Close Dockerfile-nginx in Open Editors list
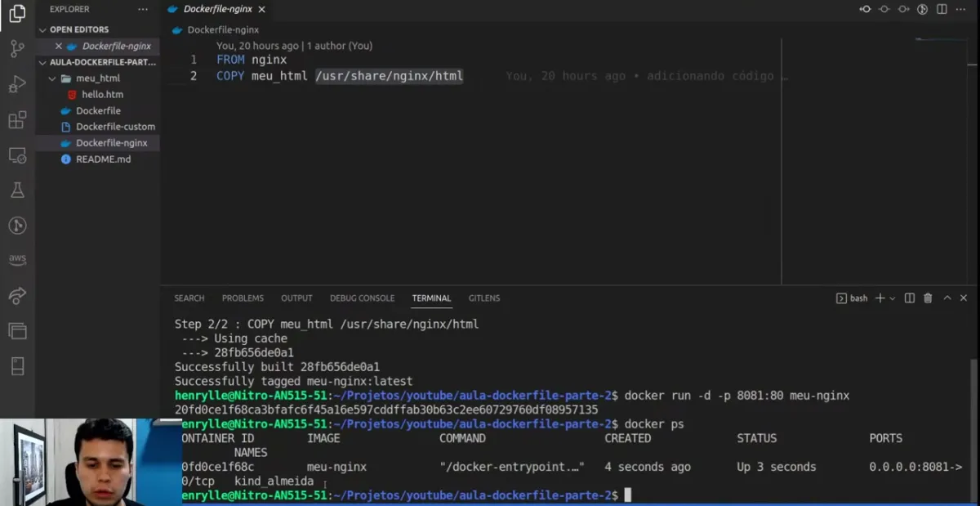Viewport: 980px width, 506px height. coord(58,46)
